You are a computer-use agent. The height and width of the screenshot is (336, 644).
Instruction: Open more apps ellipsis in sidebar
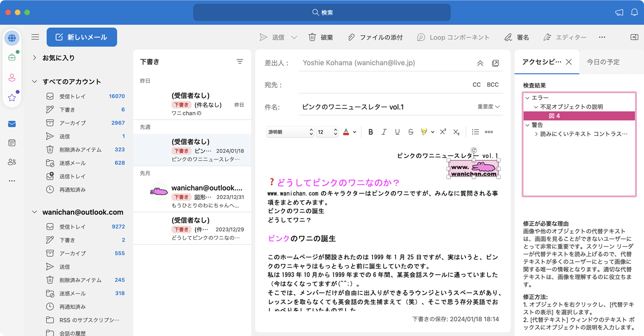tap(12, 181)
